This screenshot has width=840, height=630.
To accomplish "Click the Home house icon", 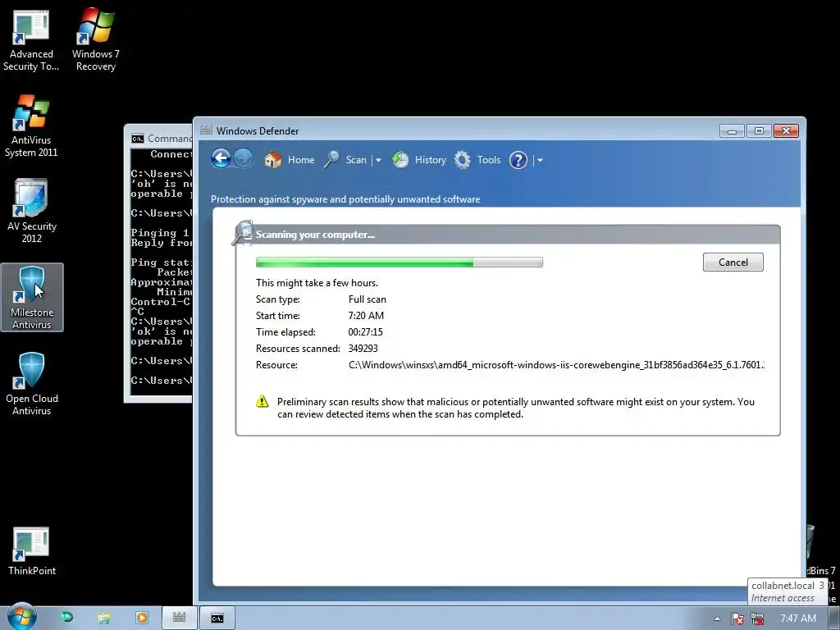I will [272, 160].
